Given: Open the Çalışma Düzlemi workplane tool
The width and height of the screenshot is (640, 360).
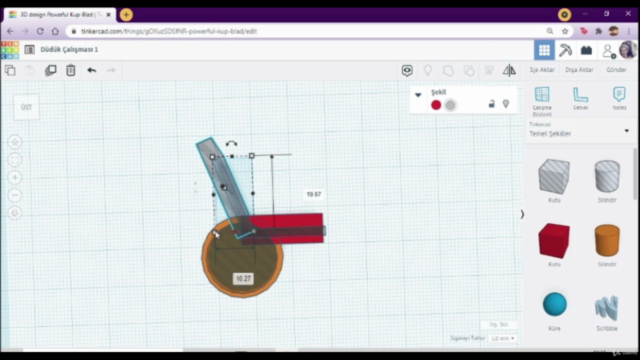Looking at the screenshot, I should [x=542, y=101].
